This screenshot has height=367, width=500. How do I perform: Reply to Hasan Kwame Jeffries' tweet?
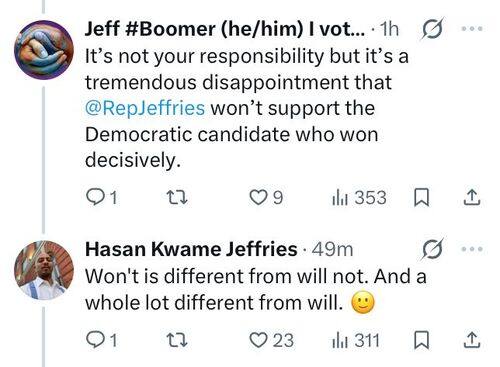pyautogui.click(x=102, y=340)
